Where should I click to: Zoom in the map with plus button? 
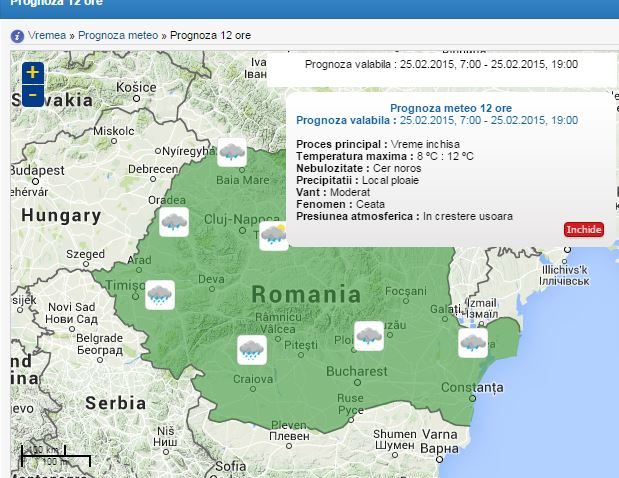coord(33,73)
